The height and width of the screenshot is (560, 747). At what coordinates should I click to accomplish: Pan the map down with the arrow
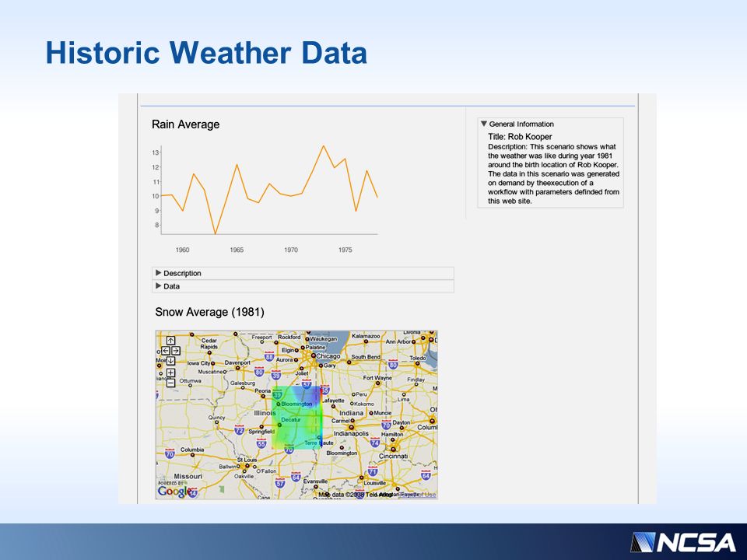click(x=170, y=361)
